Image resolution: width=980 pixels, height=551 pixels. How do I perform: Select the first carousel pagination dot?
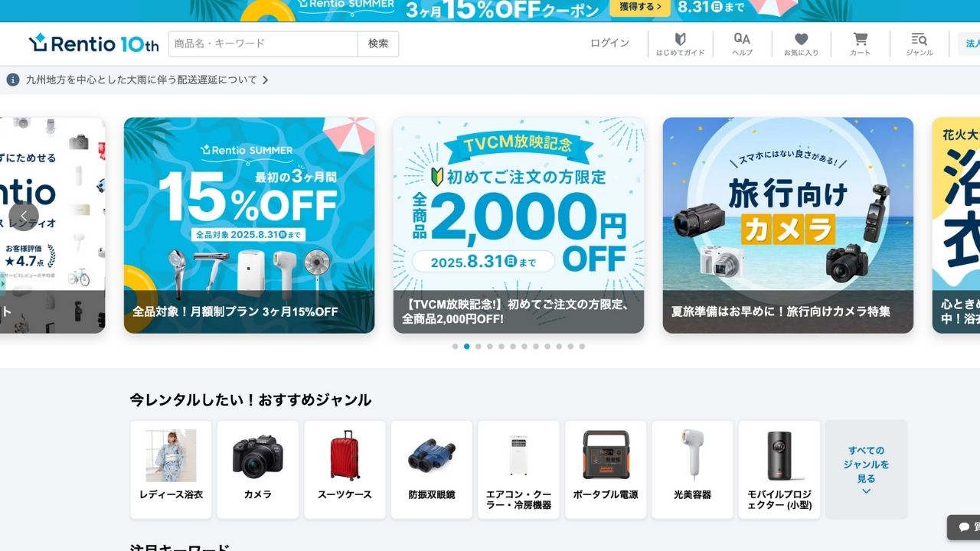point(455,347)
